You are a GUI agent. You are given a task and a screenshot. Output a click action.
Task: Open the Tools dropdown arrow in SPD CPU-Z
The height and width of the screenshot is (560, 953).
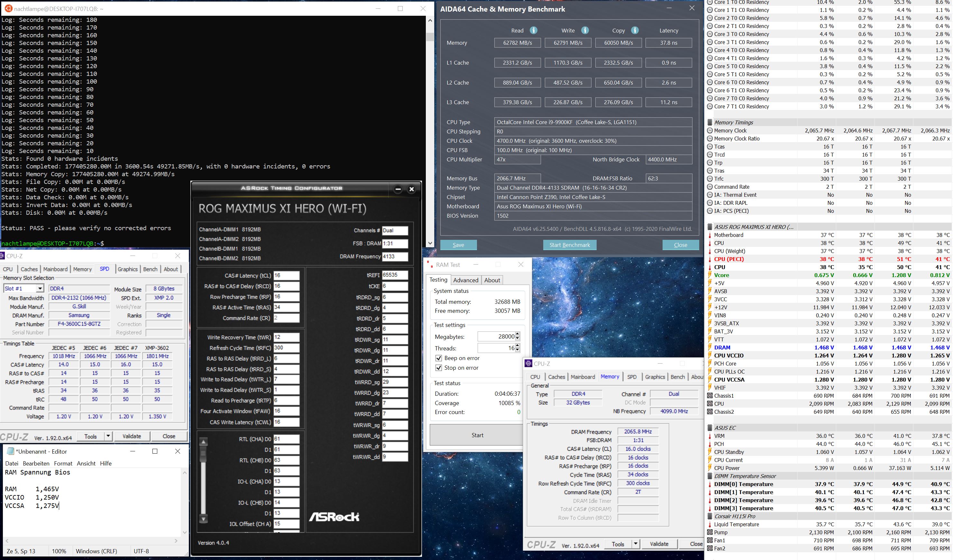108,436
